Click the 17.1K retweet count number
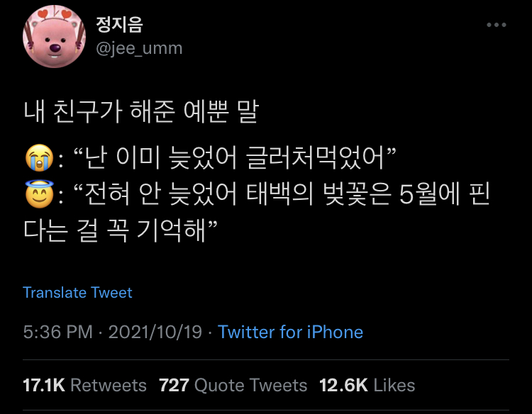Screen dimensions: 532x414 pos(44,386)
